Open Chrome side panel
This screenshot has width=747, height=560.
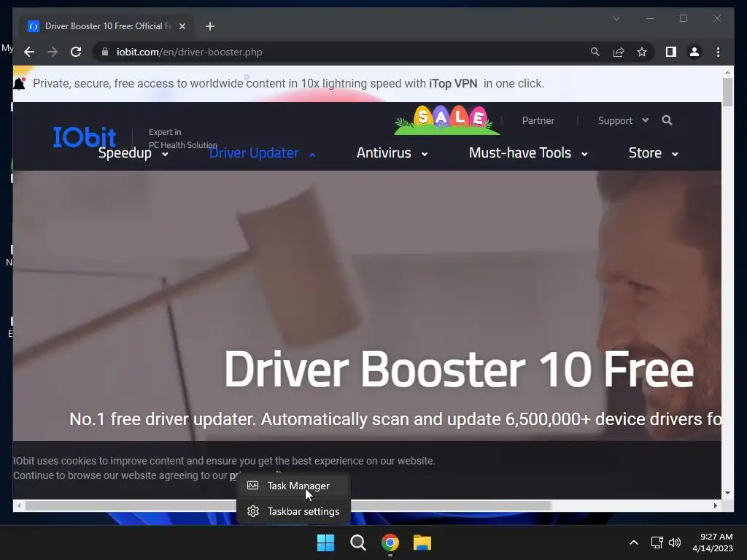pyautogui.click(x=671, y=52)
